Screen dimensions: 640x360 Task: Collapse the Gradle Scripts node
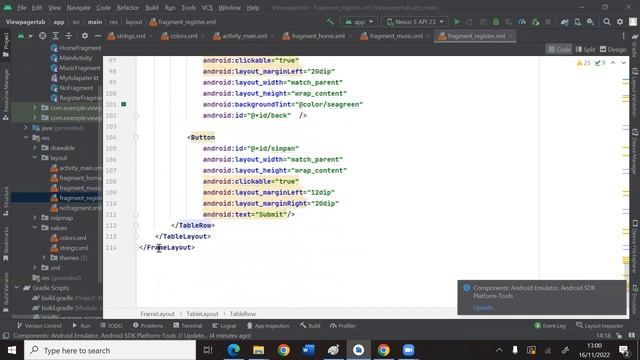tap(17, 288)
